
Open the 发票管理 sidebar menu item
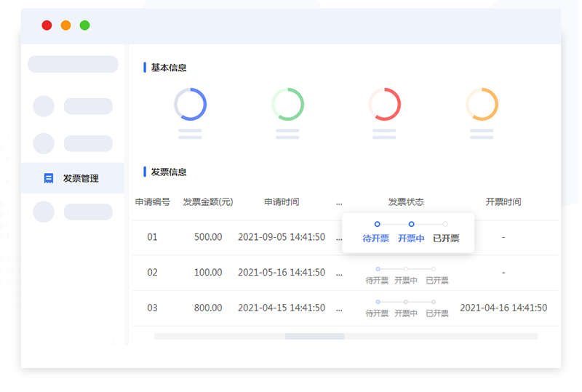coord(80,178)
